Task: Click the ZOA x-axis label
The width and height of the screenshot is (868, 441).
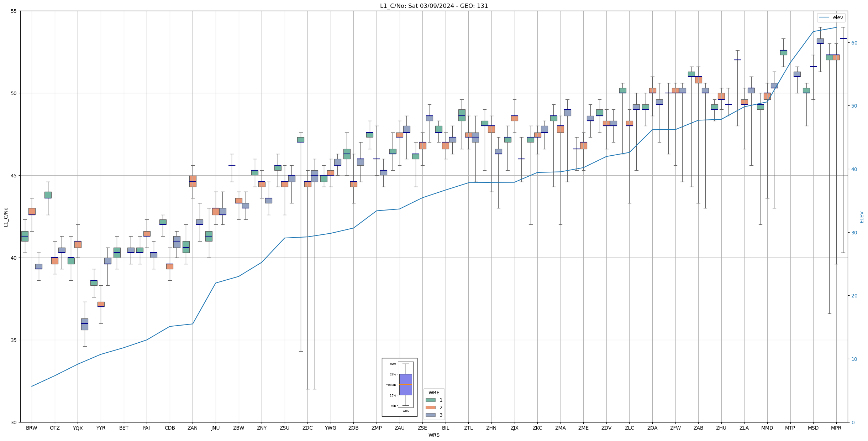Action: coord(652,428)
